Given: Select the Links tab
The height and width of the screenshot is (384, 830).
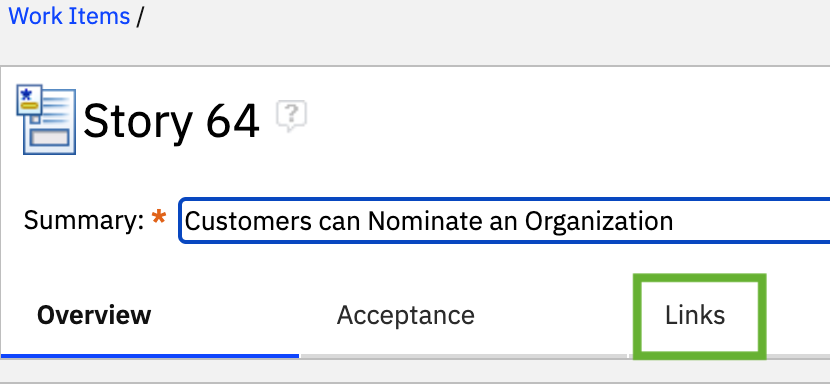Looking at the screenshot, I should [695, 316].
